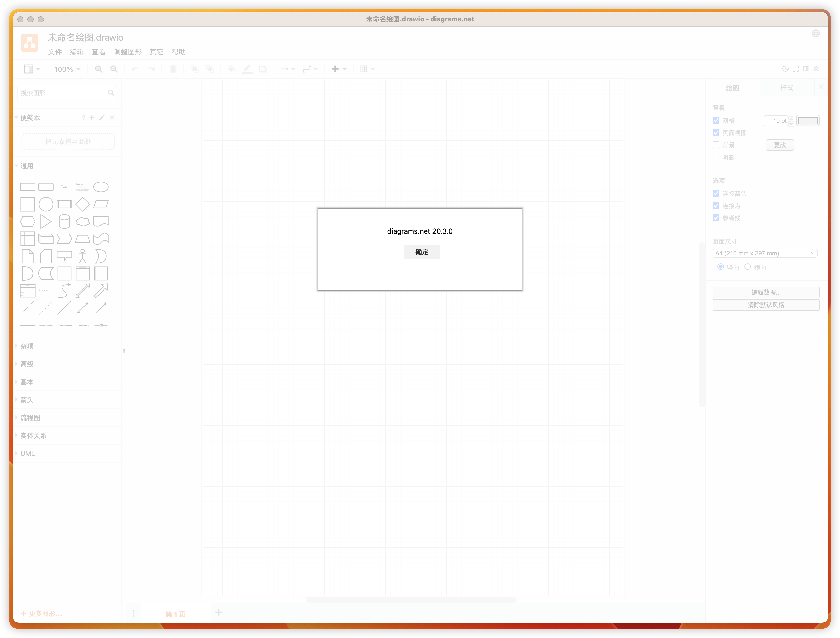This screenshot has width=840, height=638.
Task: Click the scratchpad help question mark
Action: coord(83,118)
